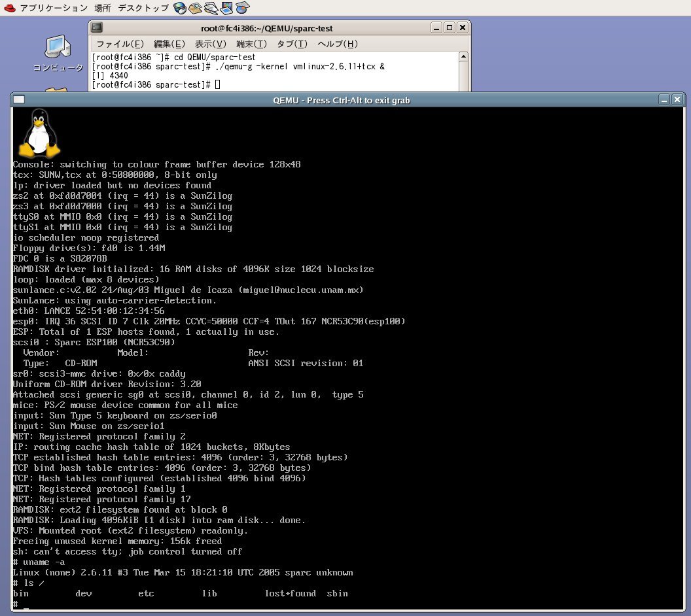Minimize the QEMU window

[x=664, y=100]
